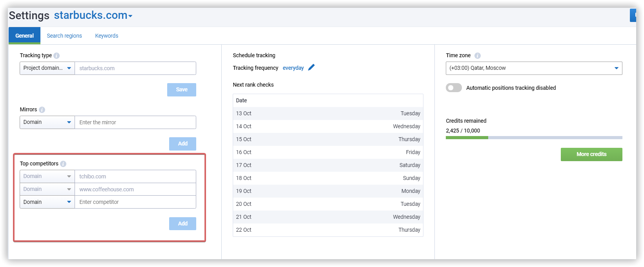
Task: Switch to the Search regions tab
Action: pyautogui.click(x=64, y=36)
